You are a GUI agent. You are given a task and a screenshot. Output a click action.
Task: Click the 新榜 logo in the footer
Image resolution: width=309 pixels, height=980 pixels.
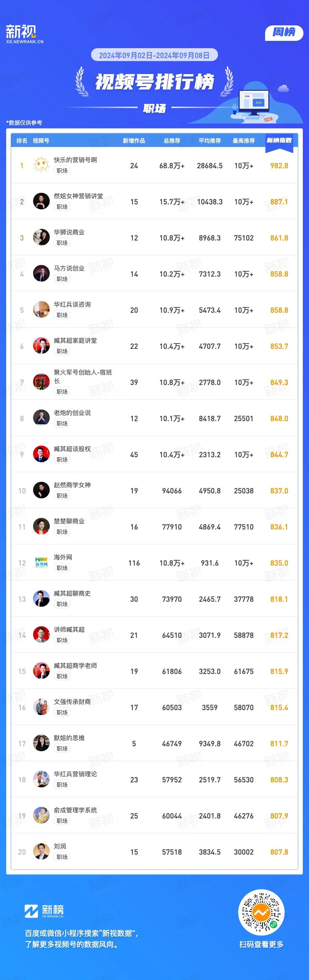(x=44, y=911)
